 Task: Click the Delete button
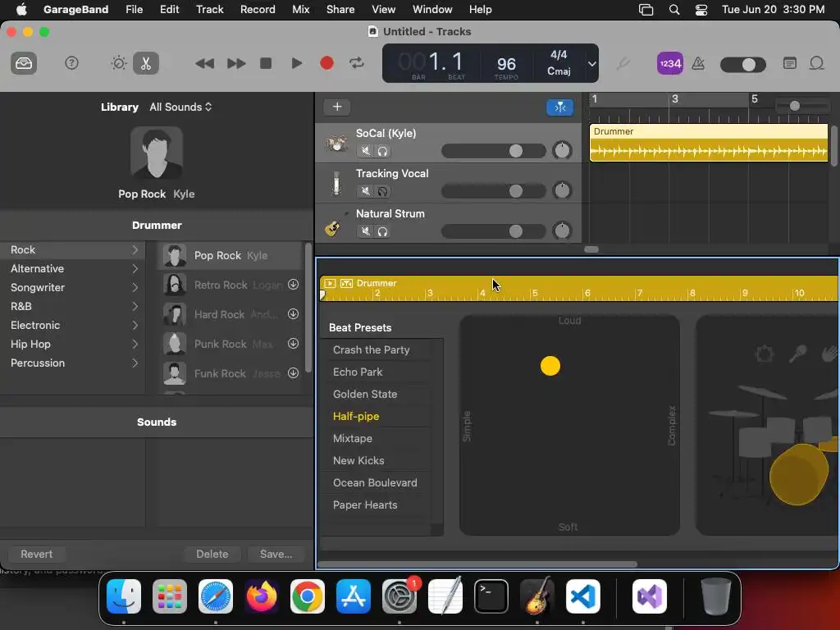(x=212, y=554)
